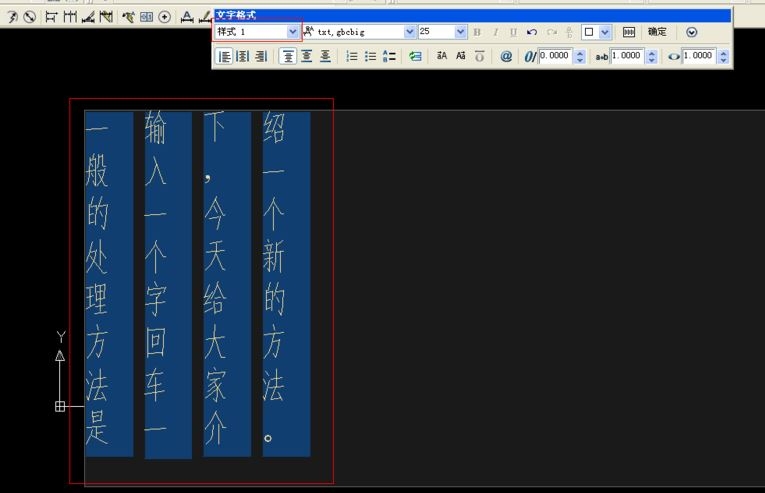Viewport: 765px width, 493px height.
Task: Click the insert field icon
Action: pyautogui.click(x=415, y=56)
